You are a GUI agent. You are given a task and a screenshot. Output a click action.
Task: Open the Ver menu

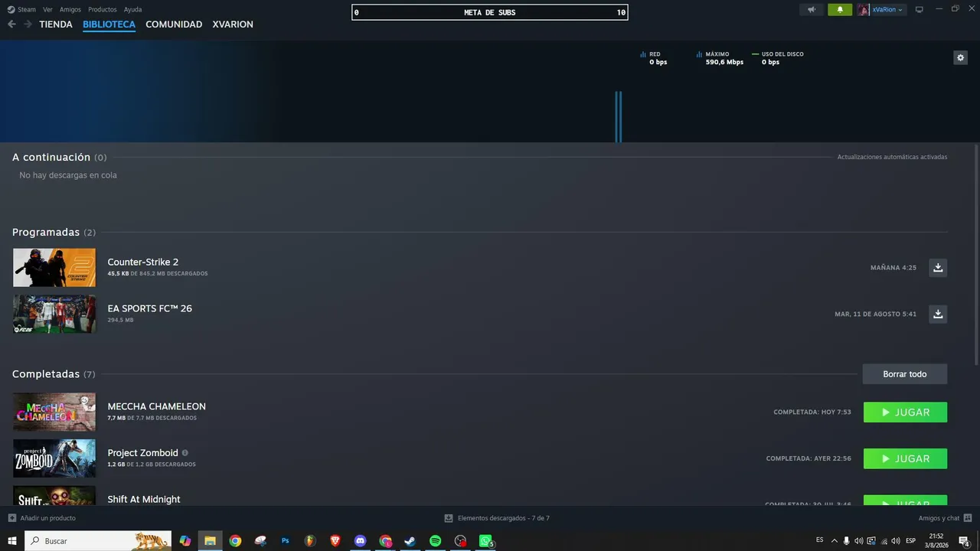coord(47,10)
